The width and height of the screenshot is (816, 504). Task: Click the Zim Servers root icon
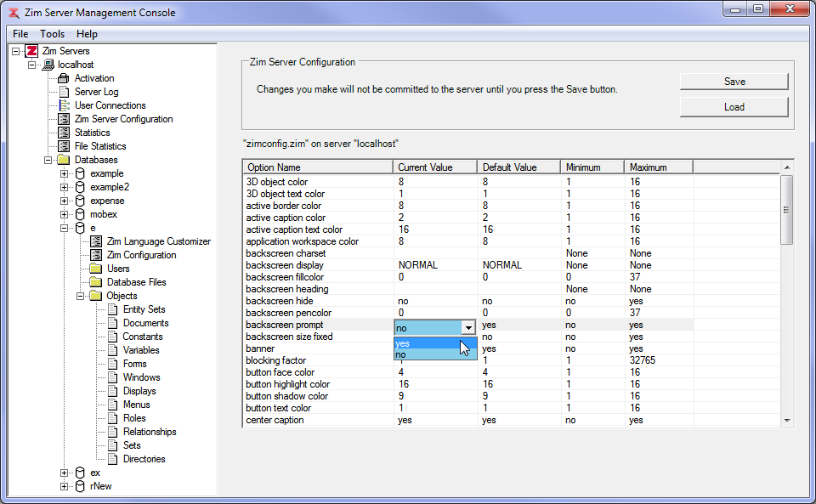[x=31, y=51]
